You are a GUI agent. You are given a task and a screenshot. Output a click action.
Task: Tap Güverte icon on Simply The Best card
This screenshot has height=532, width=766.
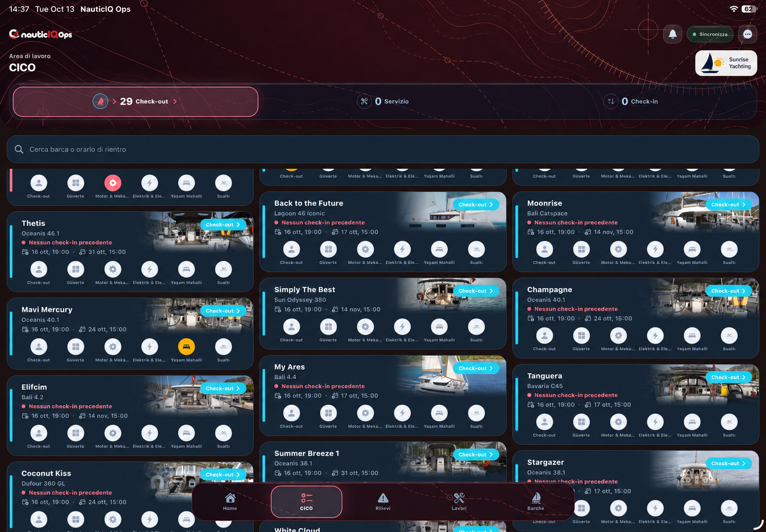328,327
